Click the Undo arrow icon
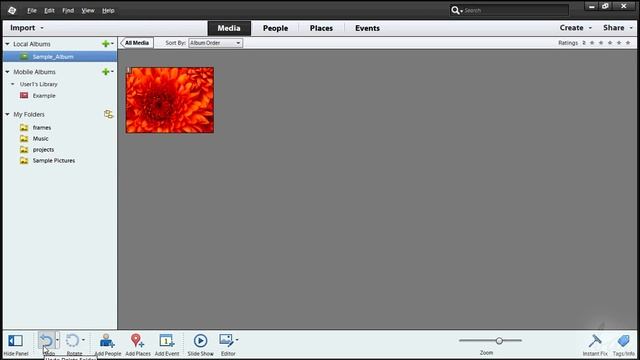 point(46,340)
